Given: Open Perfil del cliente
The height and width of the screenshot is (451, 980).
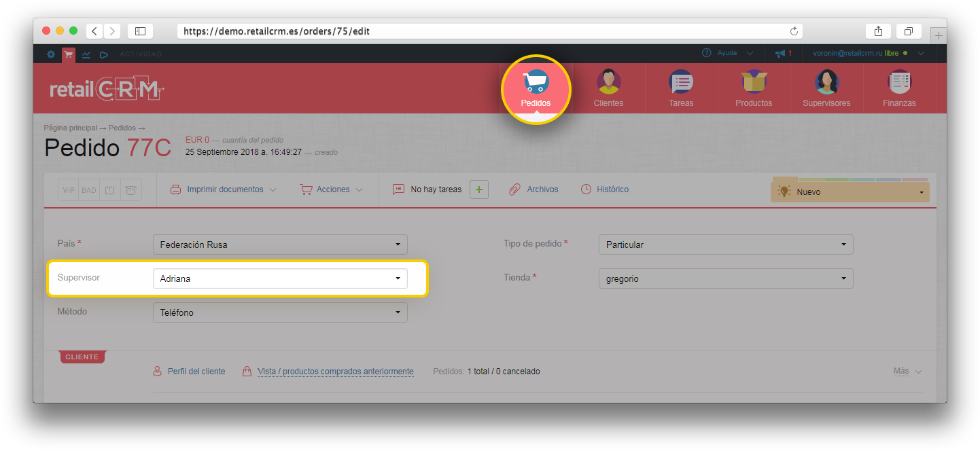Looking at the screenshot, I should point(189,372).
